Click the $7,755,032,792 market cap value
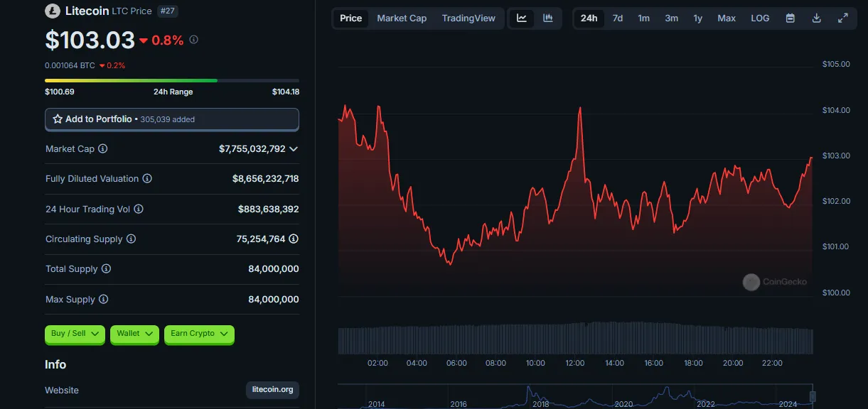868x409 pixels. click(252, 149)
